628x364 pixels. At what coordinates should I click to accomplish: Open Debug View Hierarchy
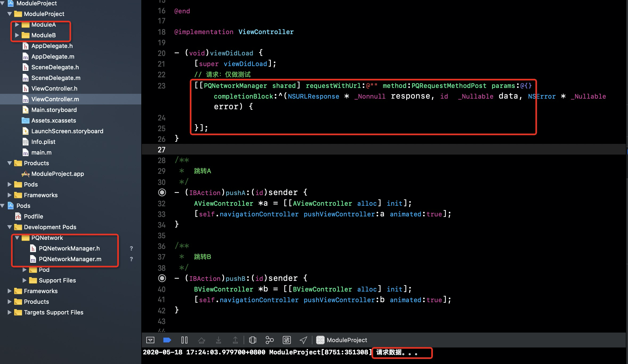coord(252,340)
